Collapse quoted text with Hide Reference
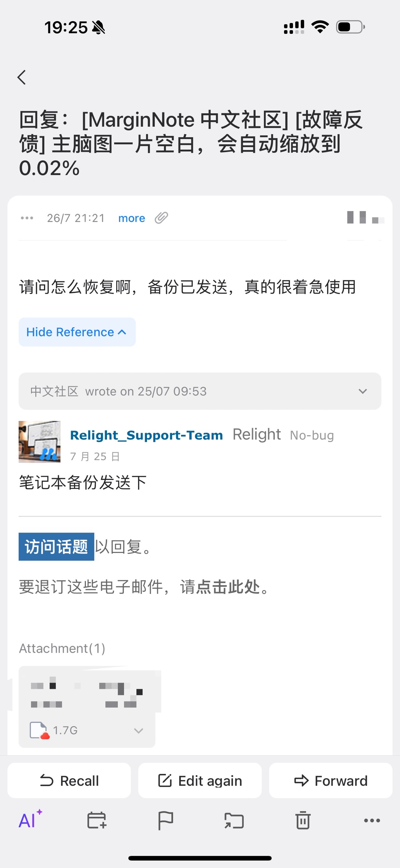Screen dimensions: 400x868 pyautogui.click(x=77, y=332)
